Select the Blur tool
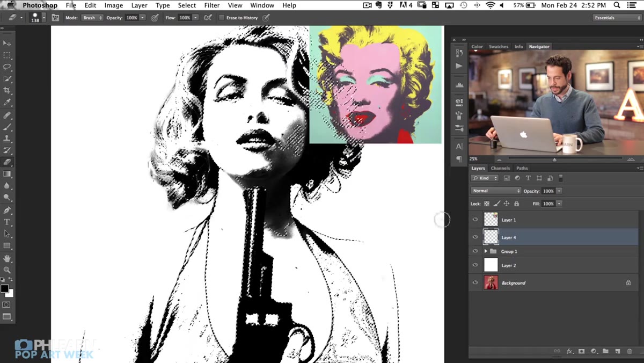This screenshot has height=363, width=644. [7, 186]
